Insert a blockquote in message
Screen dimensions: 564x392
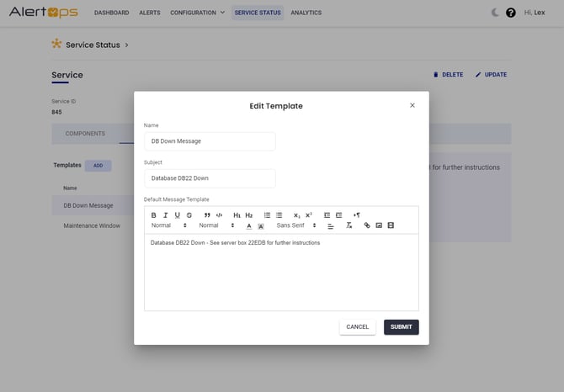[x=207, y=215]
